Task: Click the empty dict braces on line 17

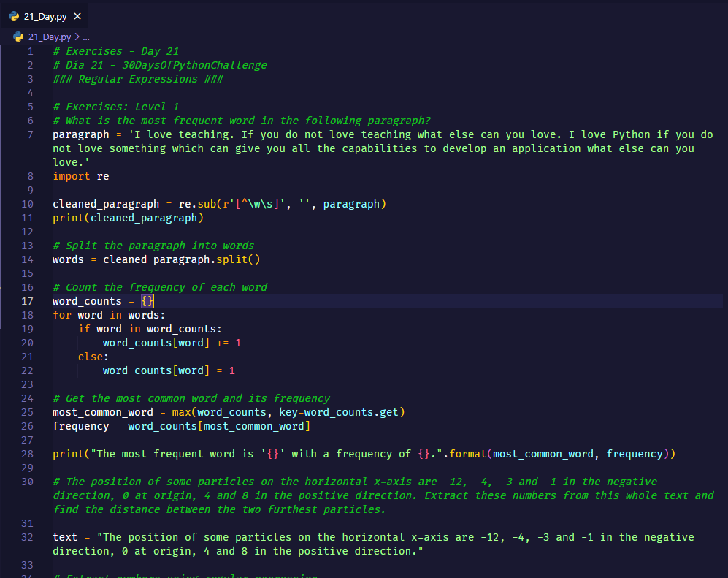Action: pyautogui.click(x=147, y=301)
